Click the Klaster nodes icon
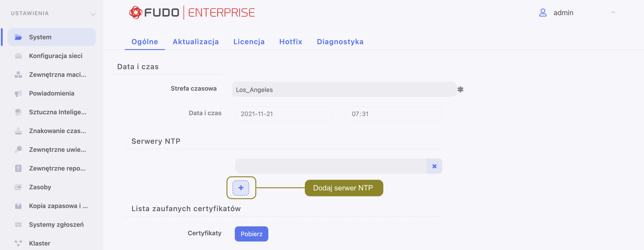 tap(18, 243)
